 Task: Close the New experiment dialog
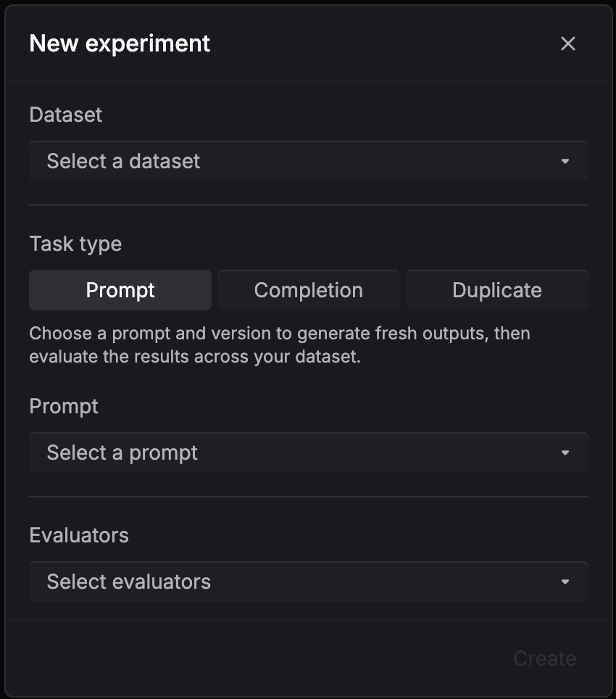(x=568, y=44)
